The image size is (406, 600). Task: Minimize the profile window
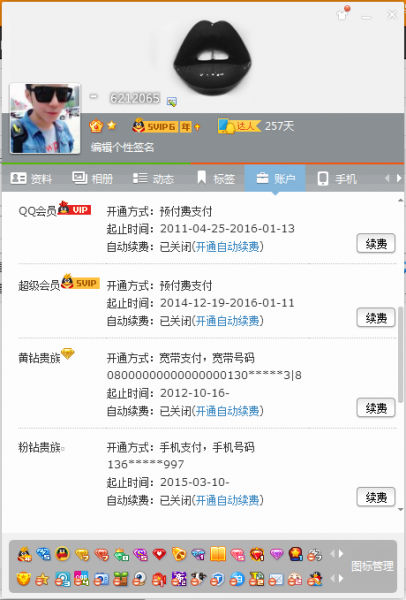tap(367, 17)
